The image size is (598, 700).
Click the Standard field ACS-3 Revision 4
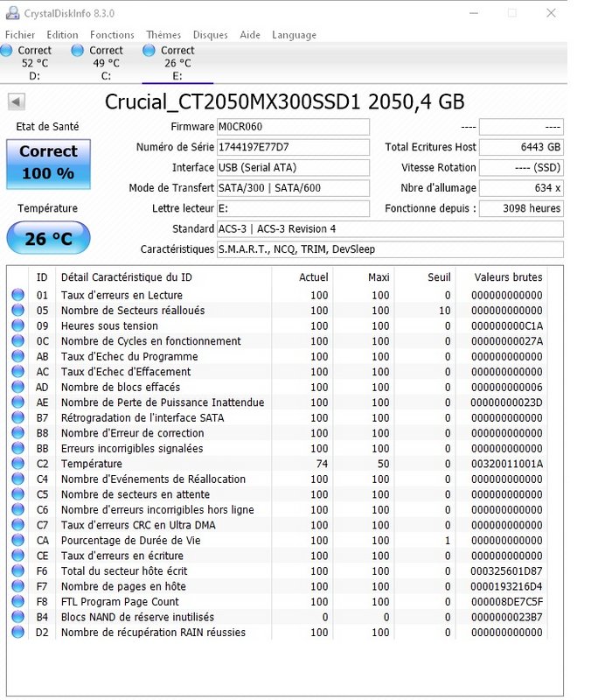tap(390, 229)
